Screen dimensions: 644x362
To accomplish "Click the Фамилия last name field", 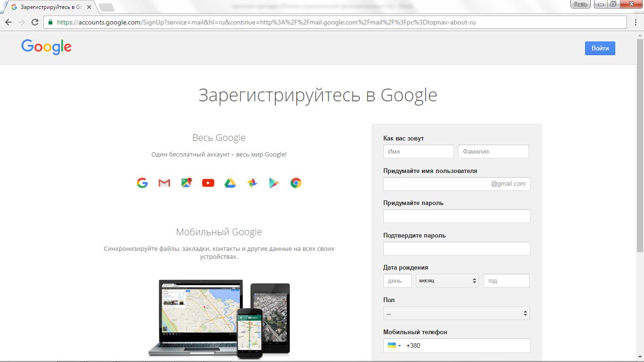I will [x=494, y=151].
